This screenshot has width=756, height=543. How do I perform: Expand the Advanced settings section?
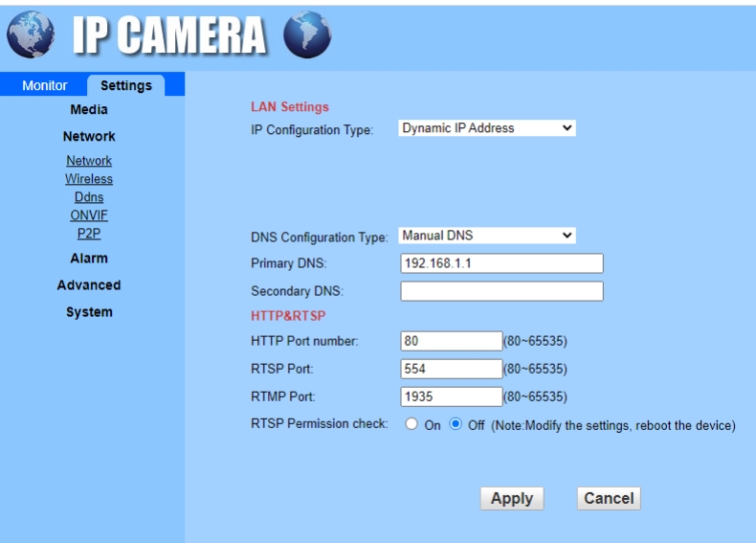point(89,285)
